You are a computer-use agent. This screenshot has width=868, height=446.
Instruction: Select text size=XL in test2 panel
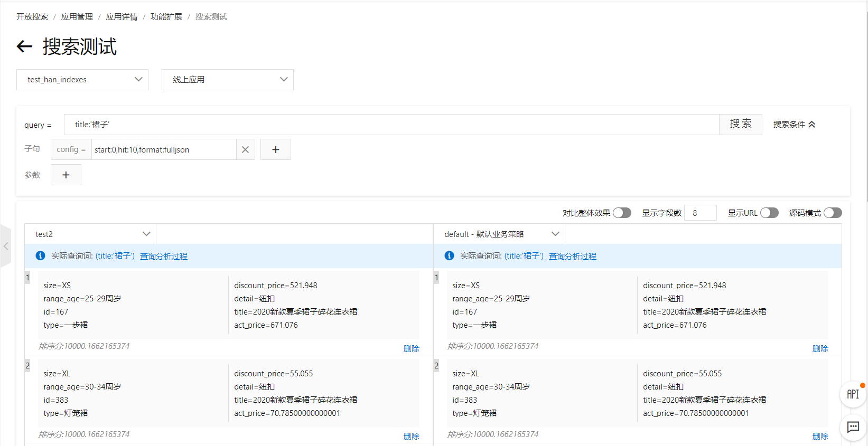(57, 374)
